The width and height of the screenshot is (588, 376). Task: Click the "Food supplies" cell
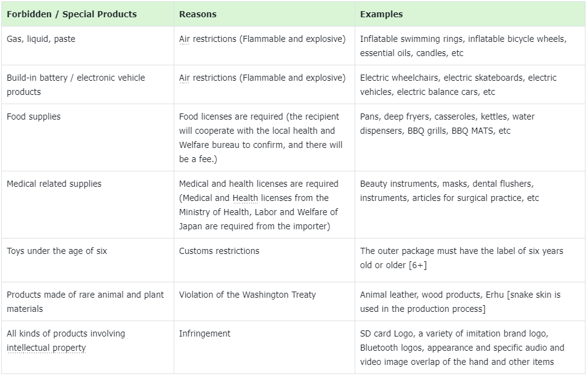[34, 117]
